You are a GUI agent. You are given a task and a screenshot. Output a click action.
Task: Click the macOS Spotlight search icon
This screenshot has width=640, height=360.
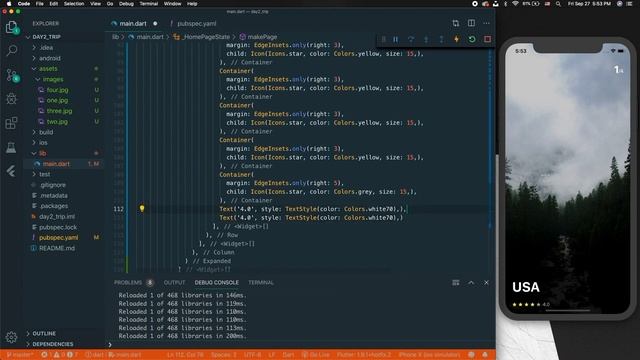coord(558,4)
